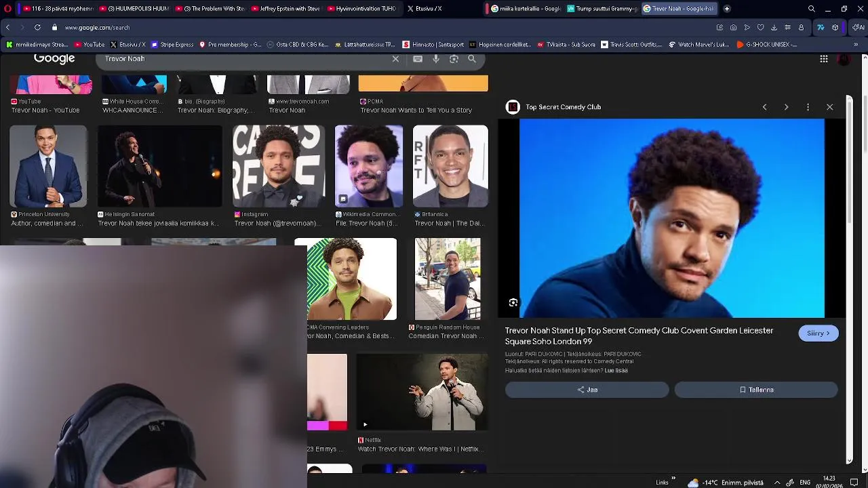Screen dimensions: 868x488
Task: Show hidden system tray icons
Action: [x=777, y=483]
